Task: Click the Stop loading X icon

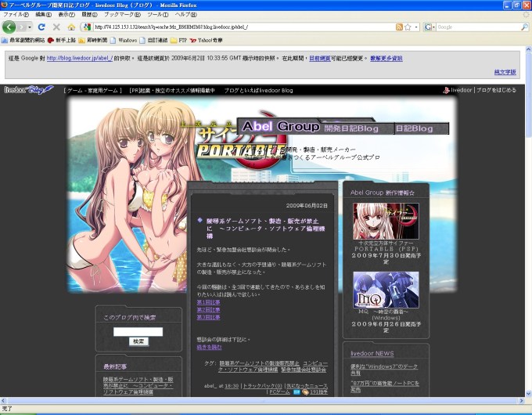Action: pyautogui.click(x=56, y=27)
